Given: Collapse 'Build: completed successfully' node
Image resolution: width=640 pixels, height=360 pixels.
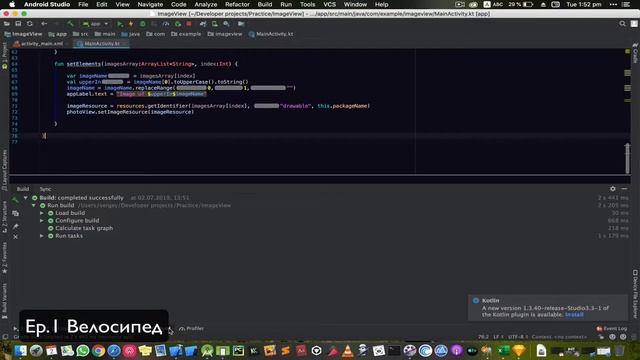Looking at the screenshot, I should (26, 198).
